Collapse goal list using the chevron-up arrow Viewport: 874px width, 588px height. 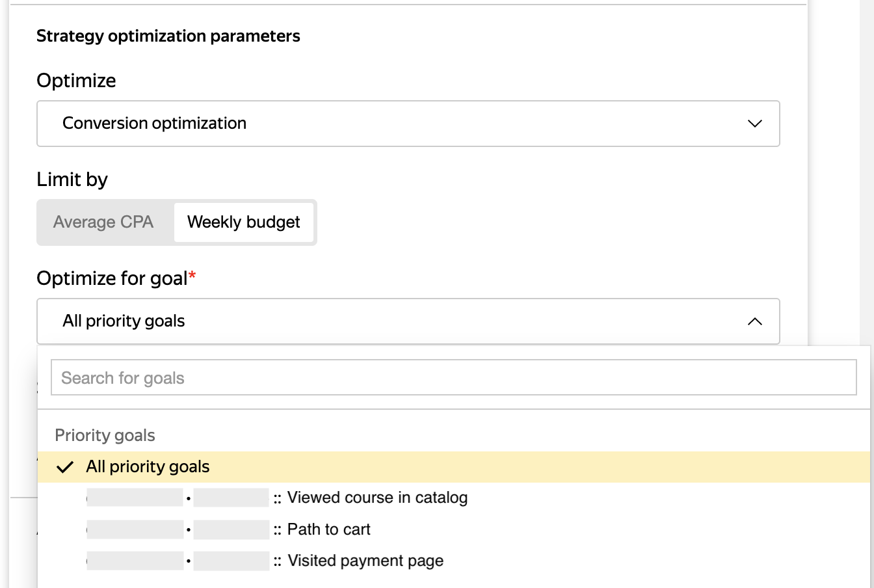click(x=754, y=321)
